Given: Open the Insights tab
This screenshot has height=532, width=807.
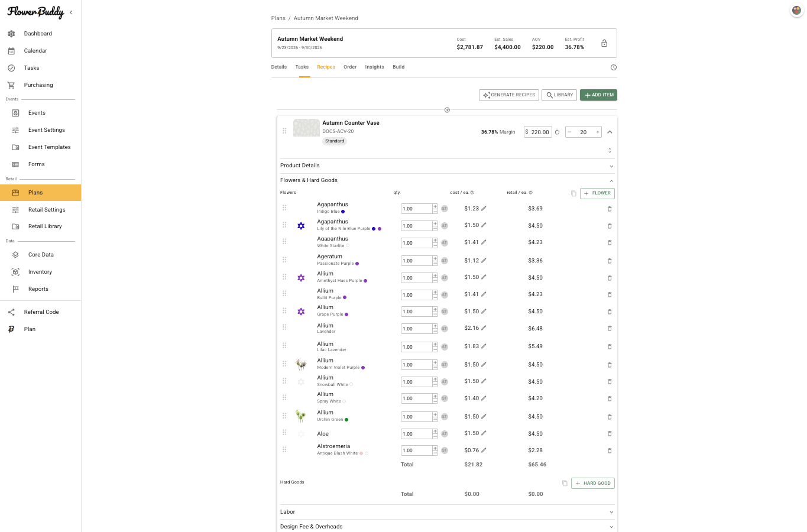Looking at the screenshot, I should (x=375, y=67).
